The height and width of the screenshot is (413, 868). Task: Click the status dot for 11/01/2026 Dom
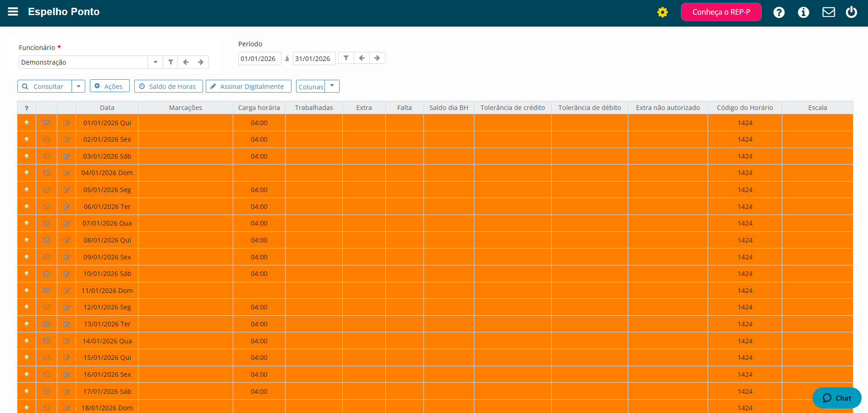coord(27,290)
